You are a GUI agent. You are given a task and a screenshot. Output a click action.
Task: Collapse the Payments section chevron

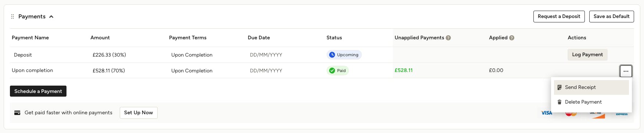51,17
